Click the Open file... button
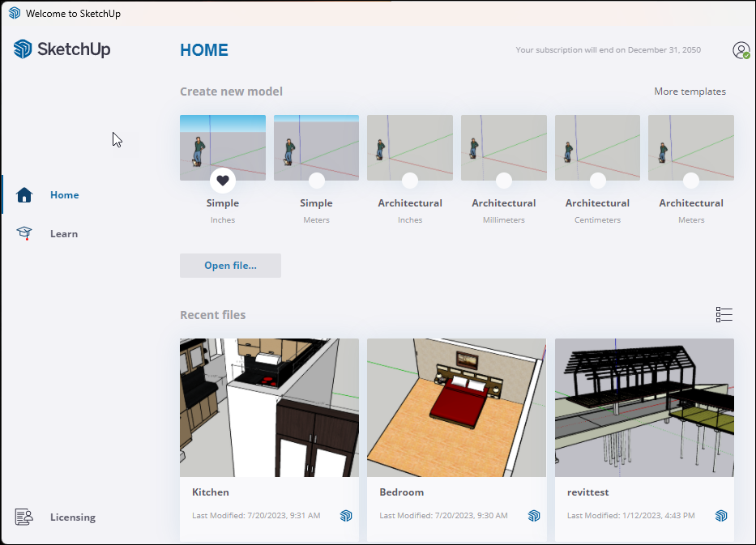756x545 pixels. [x=230, y=266]
